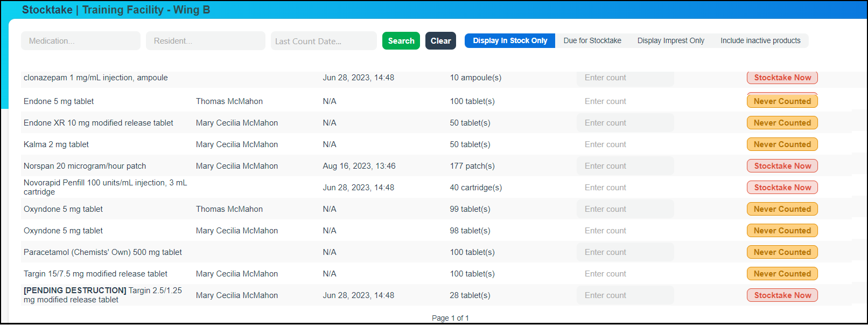Viewport: 868px width, 325px height.
Task: Toggle Display In Stock Only filter
Action: [x=509, y=41]
